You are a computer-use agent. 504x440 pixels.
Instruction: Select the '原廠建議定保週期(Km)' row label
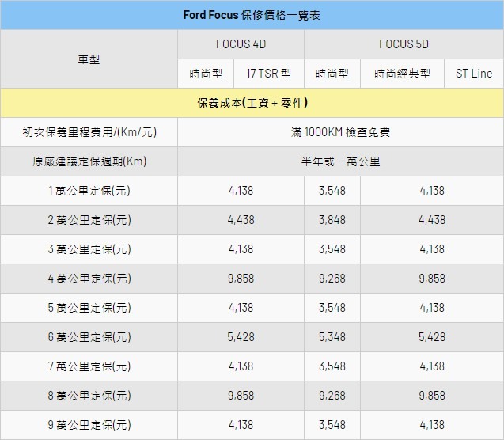89,161
